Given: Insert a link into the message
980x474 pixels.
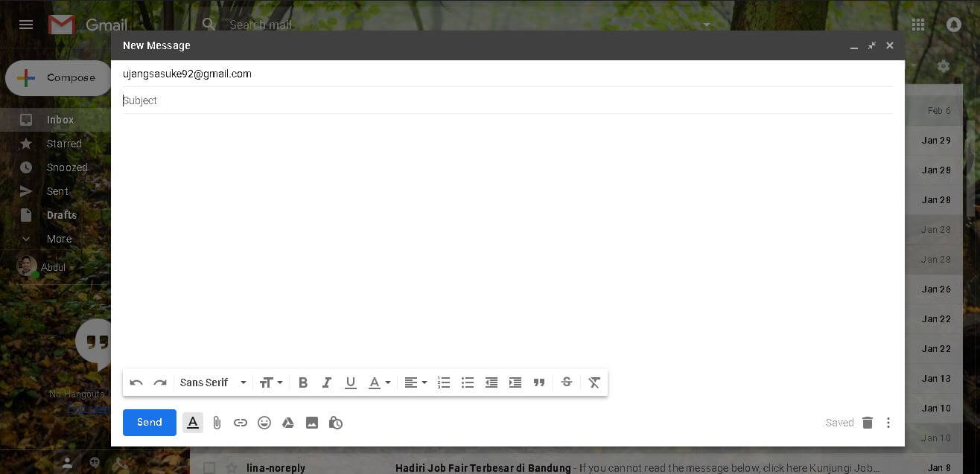Looking at the screenshot, I should [241, 423].
